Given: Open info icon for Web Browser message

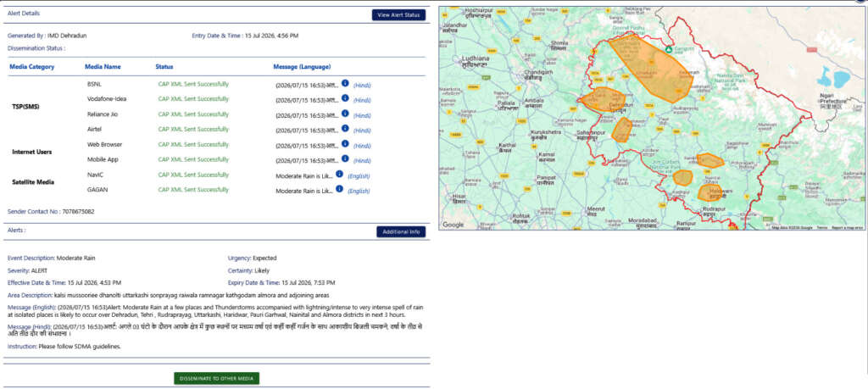Looking at the screenshot, I should coord(345,143).
